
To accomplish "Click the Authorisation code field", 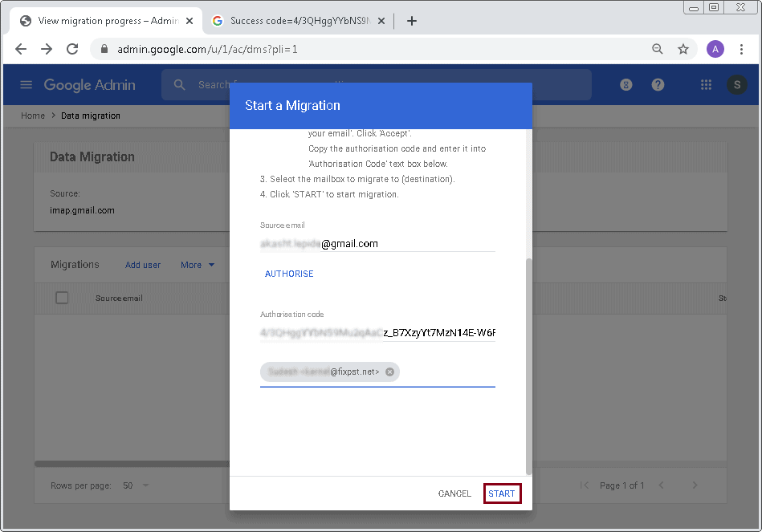I will click(x=377, y=333).
